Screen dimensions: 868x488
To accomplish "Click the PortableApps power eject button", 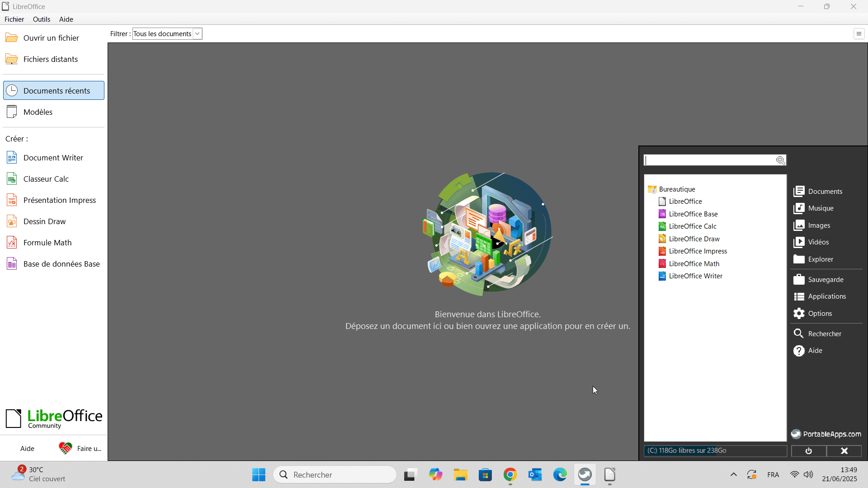I will click(x=809, y=450).
